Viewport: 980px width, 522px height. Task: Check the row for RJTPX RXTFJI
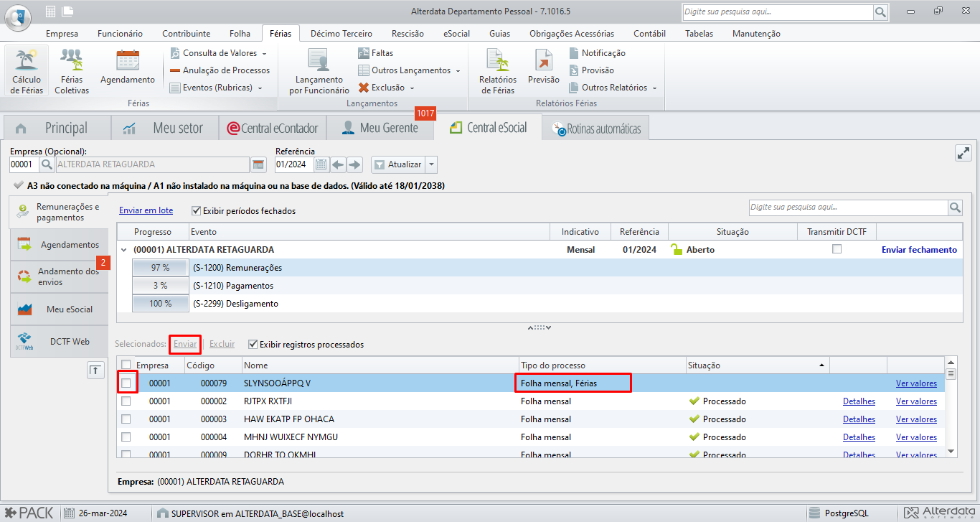[126, 401]
